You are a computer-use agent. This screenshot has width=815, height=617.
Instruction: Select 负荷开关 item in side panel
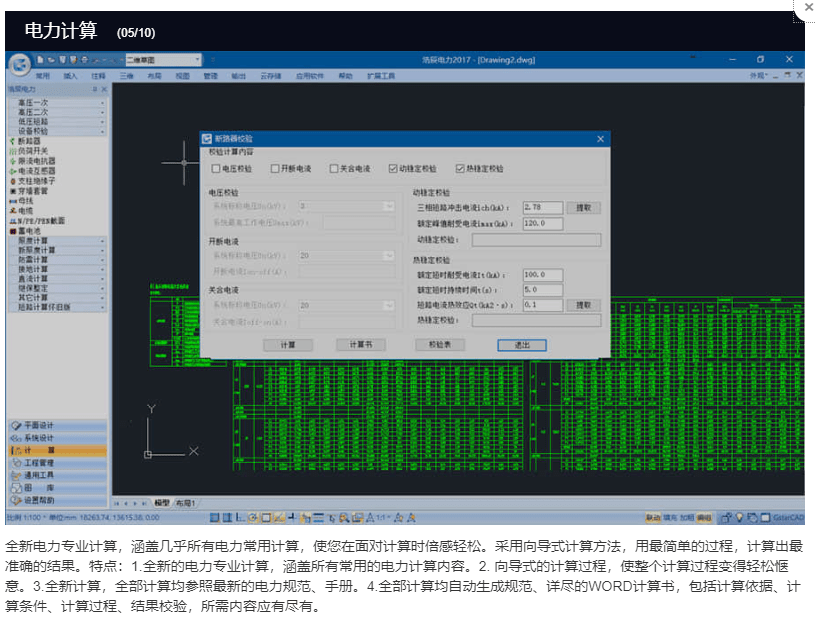(33, 151)
